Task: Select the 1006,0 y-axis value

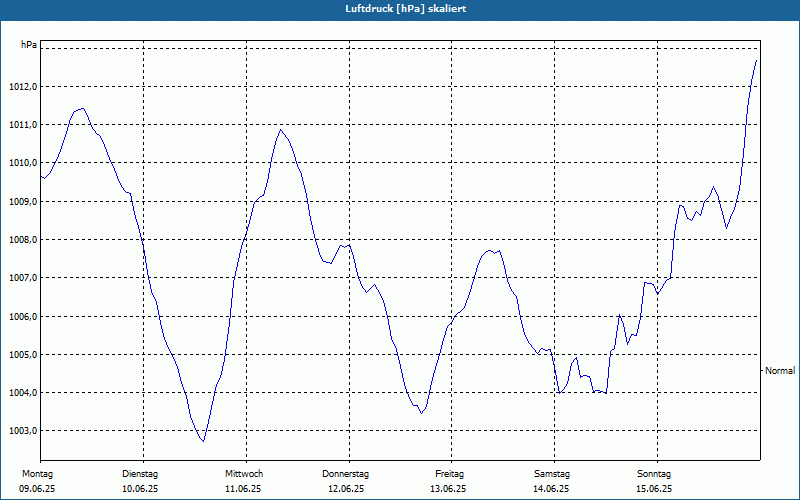Action: [23, 316]
